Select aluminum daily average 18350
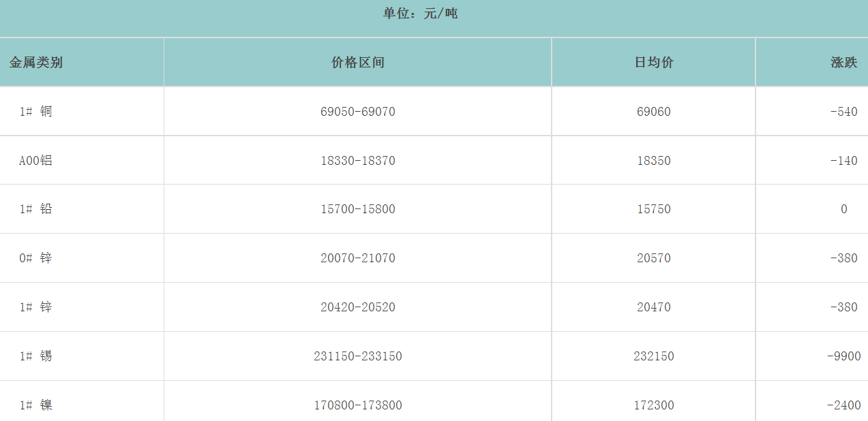 point(654,161)
